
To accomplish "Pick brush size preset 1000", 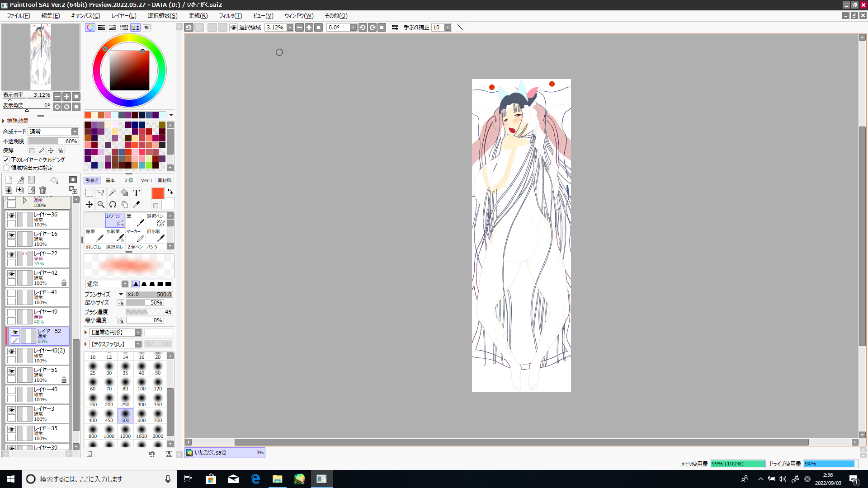I will (x=109, y=432).
